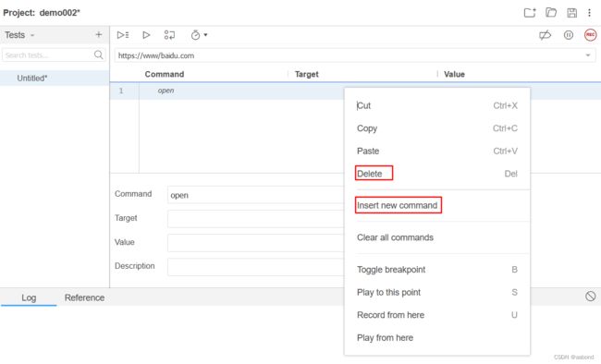Select Toggle breakpoint menu item
Screen dimensions: 601x364
437,270
